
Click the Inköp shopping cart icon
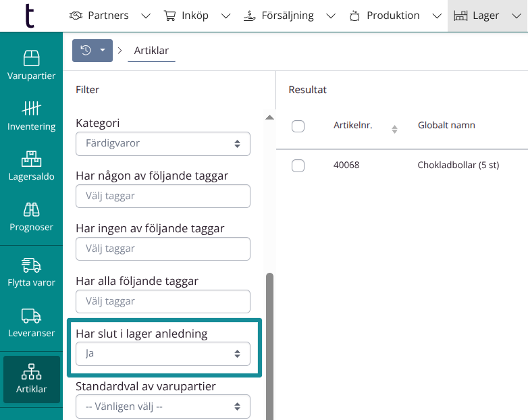click(169, 16)
